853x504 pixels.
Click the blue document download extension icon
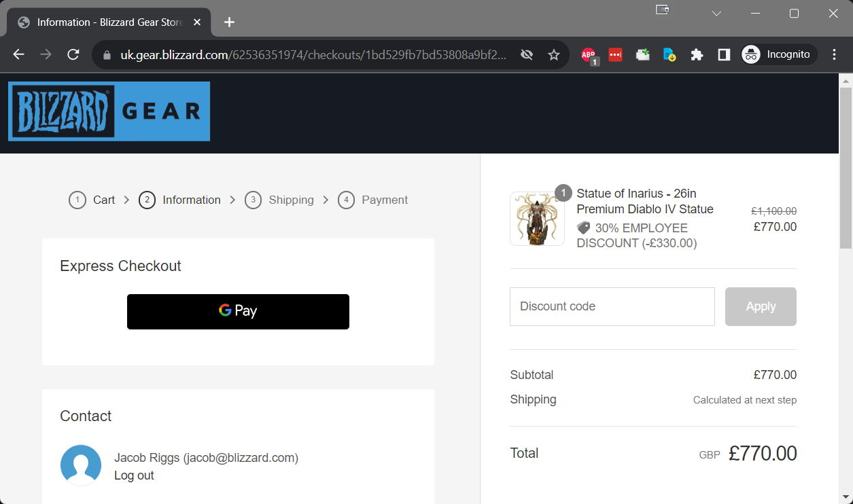(x=669, y=55)
